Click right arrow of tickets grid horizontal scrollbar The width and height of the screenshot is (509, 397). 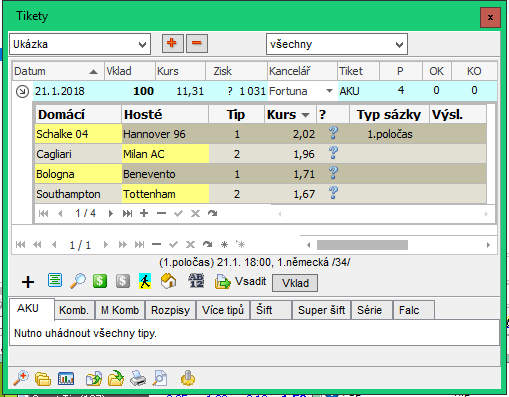[x=488, y=245]
